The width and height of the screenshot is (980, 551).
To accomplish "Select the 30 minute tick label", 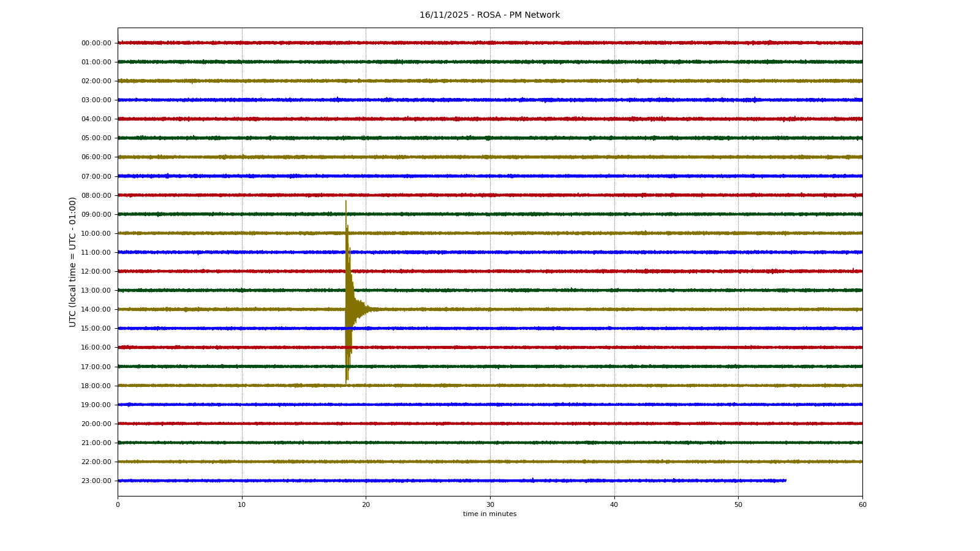I will (x=490, y=505).
